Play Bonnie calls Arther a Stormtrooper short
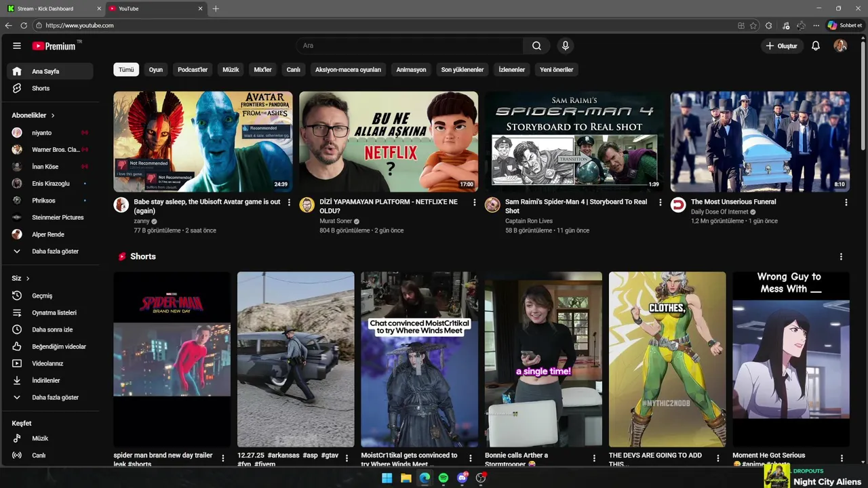Viewport: 868px width, 488px height. pos(543,359)
